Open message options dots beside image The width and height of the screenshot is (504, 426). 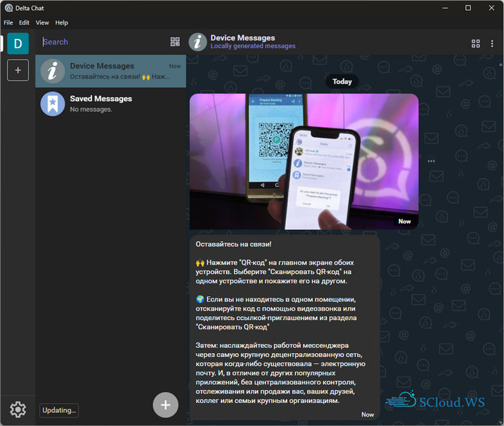pos(431,161)
